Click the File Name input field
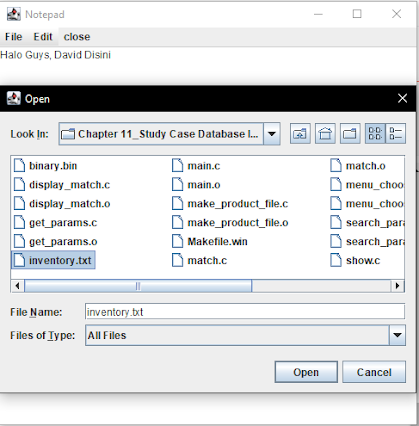The height and width of the screenshot is (426, 419). point(245,312)
